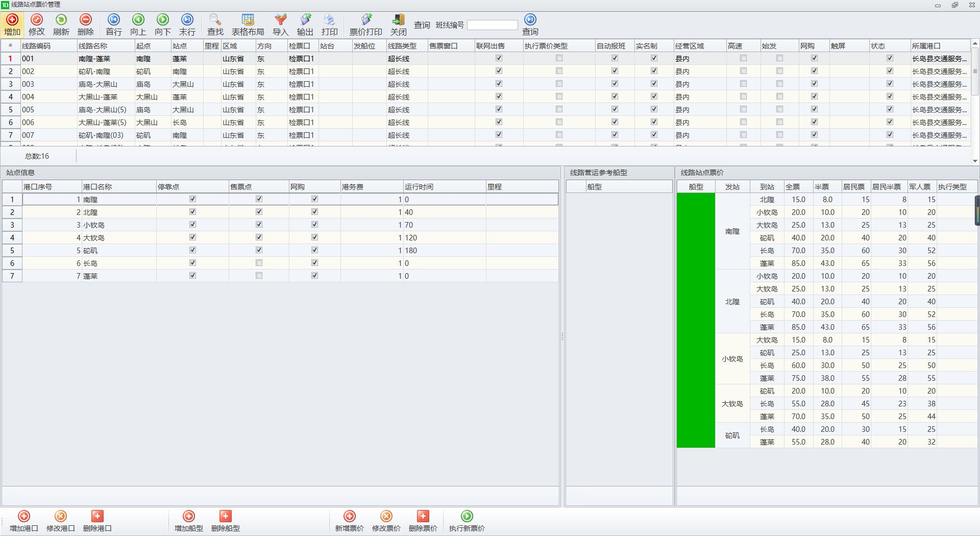This screenshot has height=536, width=980.
Task: Click the 票价打印 fare print icon
Action: point(365,20)
